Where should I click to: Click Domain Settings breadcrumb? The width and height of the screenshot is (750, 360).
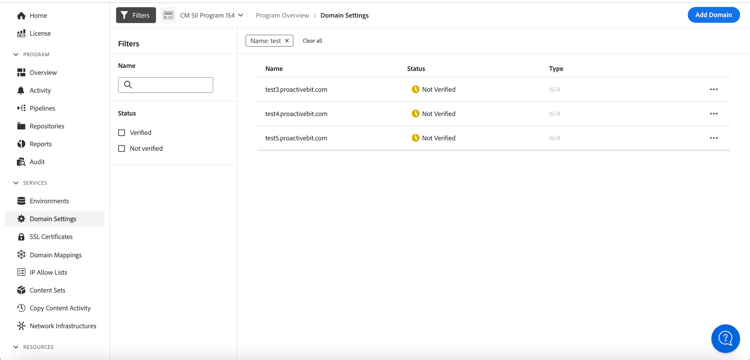pyautogui.click(x=344, y=15)
